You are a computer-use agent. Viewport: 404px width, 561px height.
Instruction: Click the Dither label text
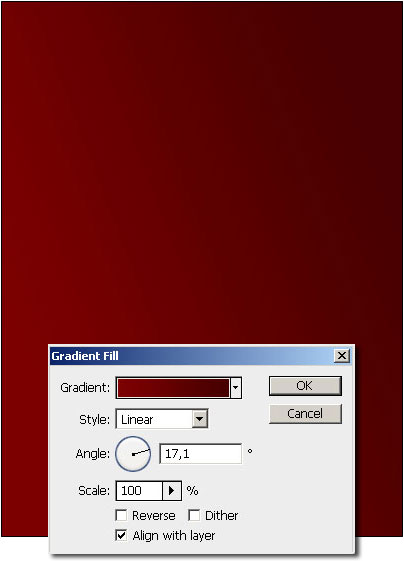(222, 516)
